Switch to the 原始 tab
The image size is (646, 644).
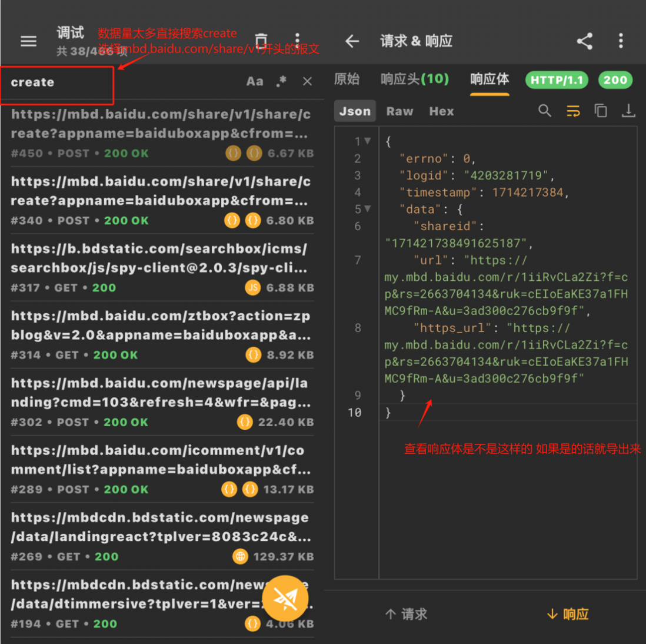(x=347, y=79)
